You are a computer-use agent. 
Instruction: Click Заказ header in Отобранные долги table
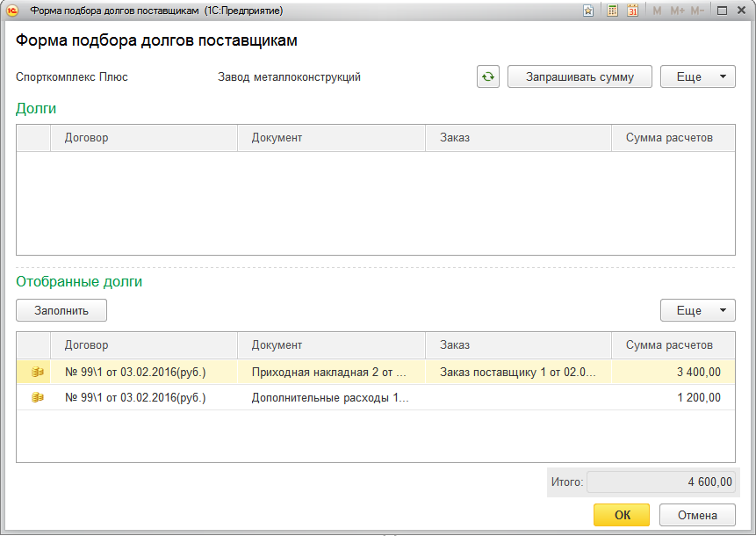(518, 345)
